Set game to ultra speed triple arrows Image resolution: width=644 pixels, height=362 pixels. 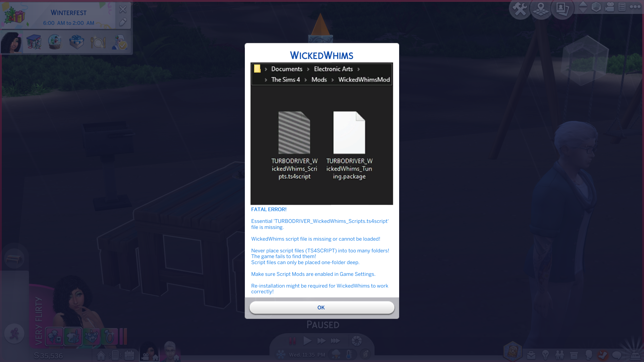coord(335,341)
